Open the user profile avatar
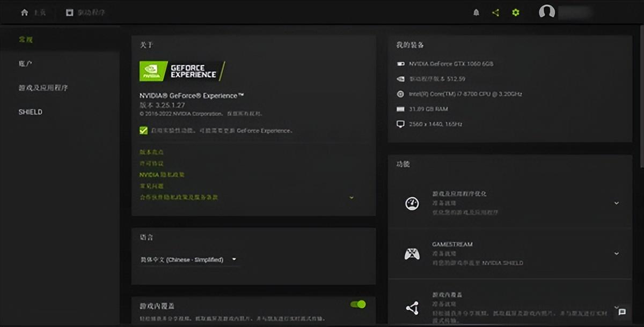The image size is (644, 327). (547, 12)
